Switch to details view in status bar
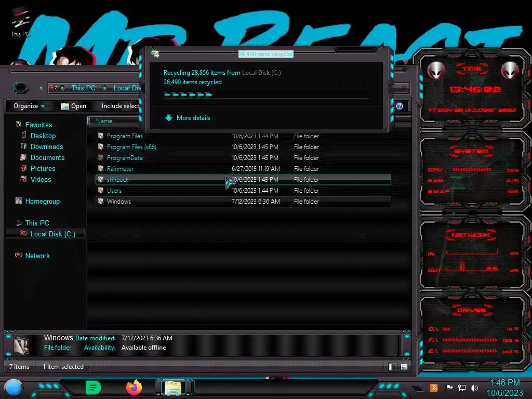 tap(392, 366)
